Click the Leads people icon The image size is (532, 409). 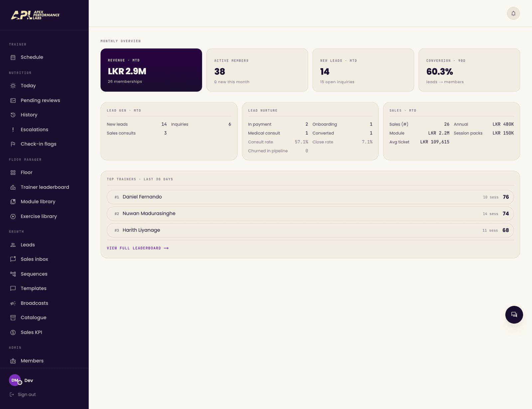pos(13,245)
